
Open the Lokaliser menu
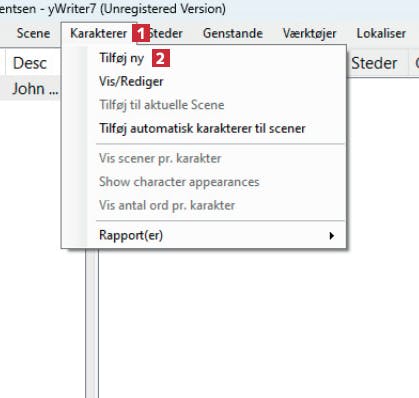coord(381,33)
